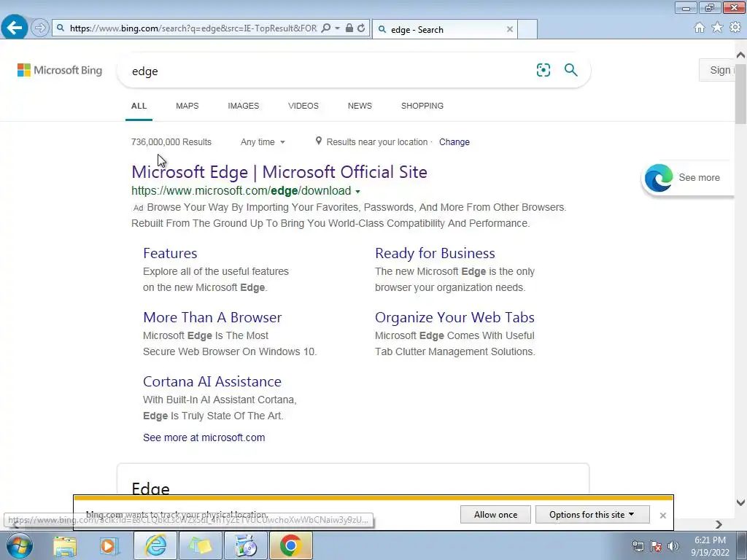Open the 'Features' sitelink
747x560 pixels.
(170, 253)
